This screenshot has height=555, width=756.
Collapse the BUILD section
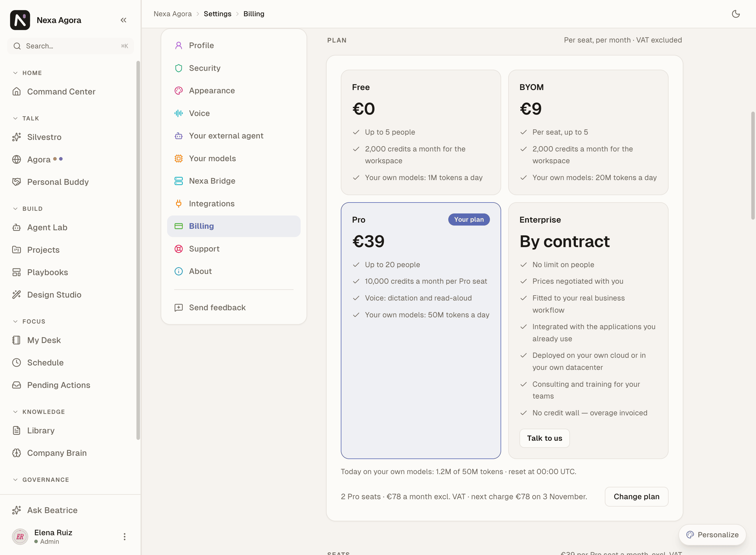pyautogui.click(x=15, y=209)
